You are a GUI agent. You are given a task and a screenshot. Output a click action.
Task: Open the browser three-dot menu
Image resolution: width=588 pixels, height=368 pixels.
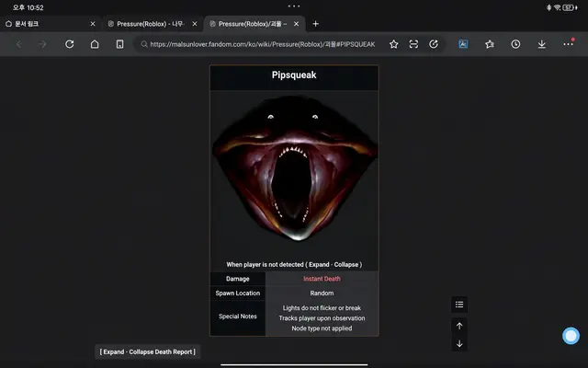pyautogui.click(x=568, y=44)
